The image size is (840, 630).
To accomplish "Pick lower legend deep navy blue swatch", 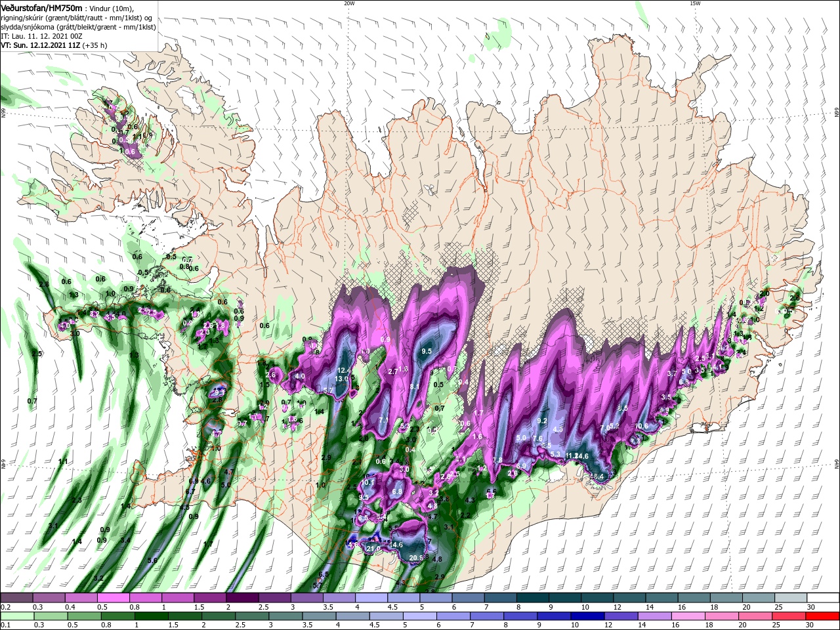I will coord(588,616).
